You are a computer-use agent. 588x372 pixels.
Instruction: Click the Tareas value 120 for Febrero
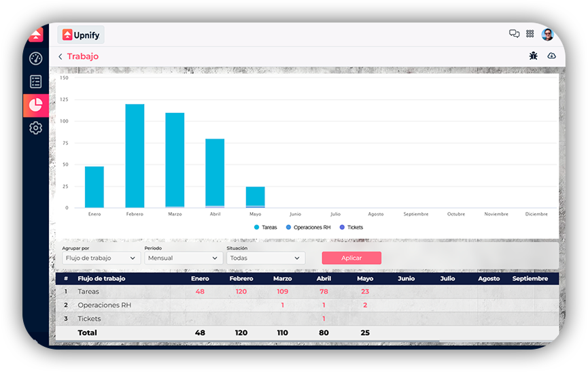coord(241,291)
